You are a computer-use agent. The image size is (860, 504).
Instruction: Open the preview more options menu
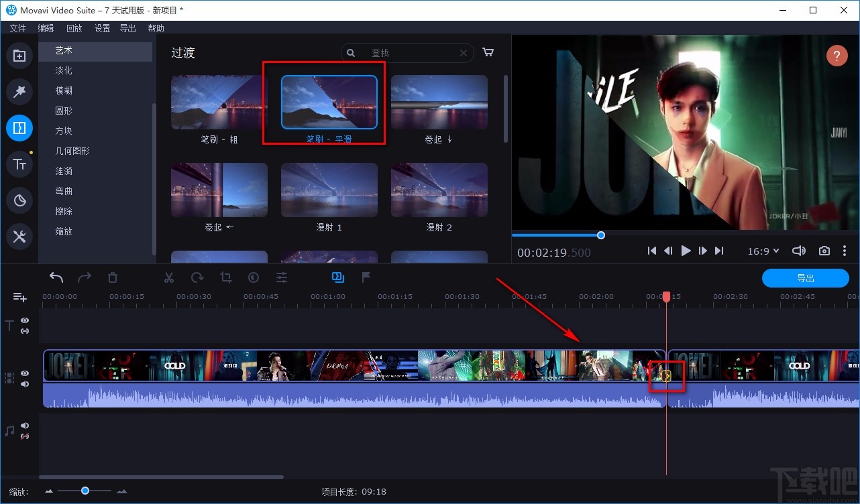(845, 251)
